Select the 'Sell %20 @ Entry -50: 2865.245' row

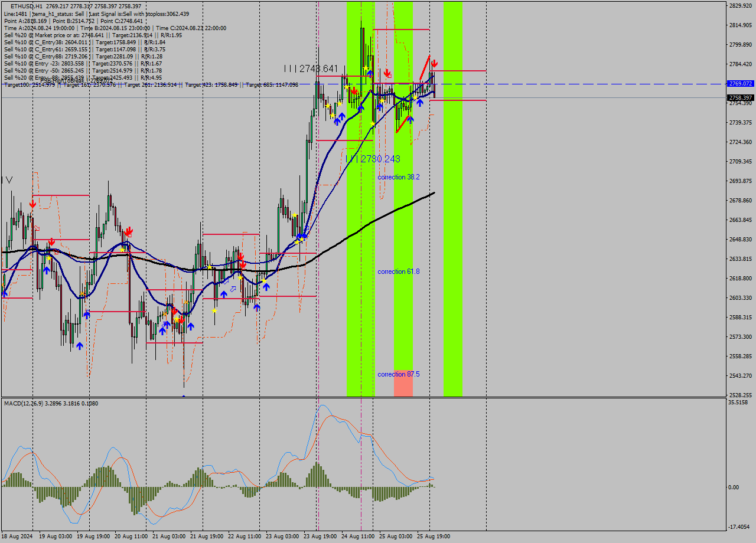(83, 70)
